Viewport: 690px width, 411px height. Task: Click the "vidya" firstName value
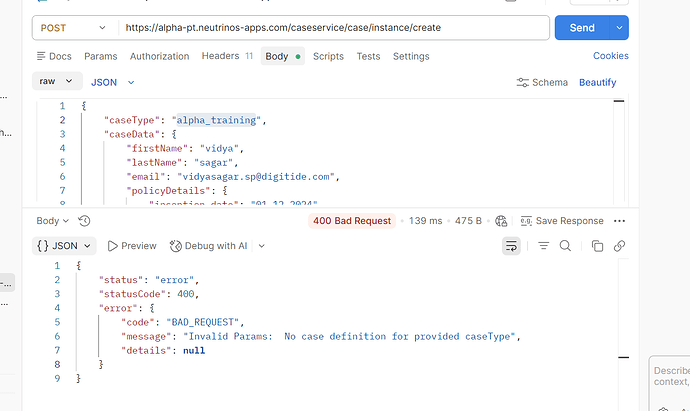pos(219,148)
